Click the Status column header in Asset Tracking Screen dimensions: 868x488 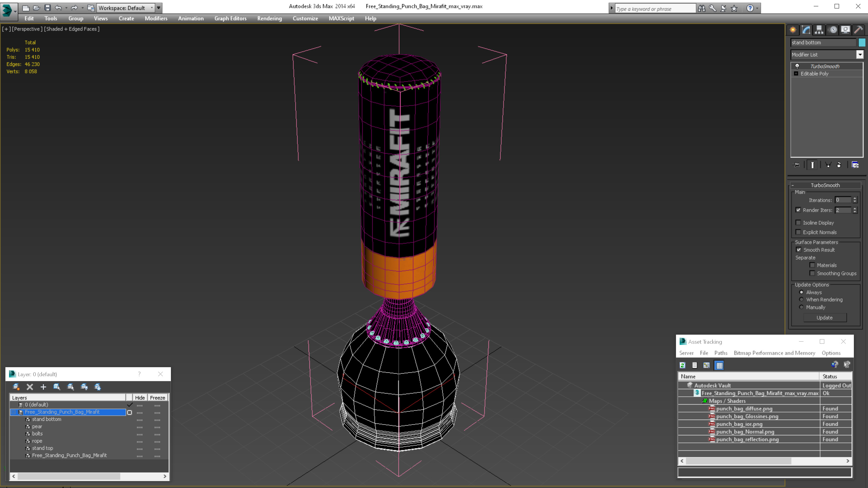coord(835,377)
